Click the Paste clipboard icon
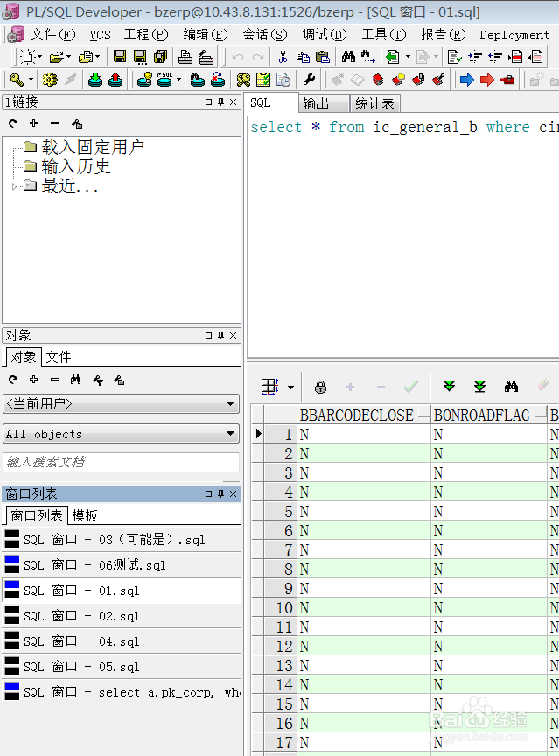 (323, 57)
